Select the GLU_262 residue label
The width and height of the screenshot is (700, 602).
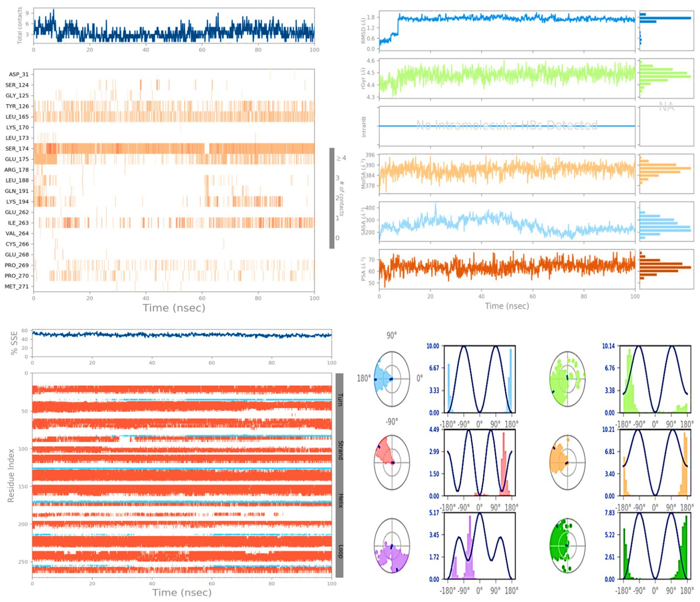(x=17, y=212)
